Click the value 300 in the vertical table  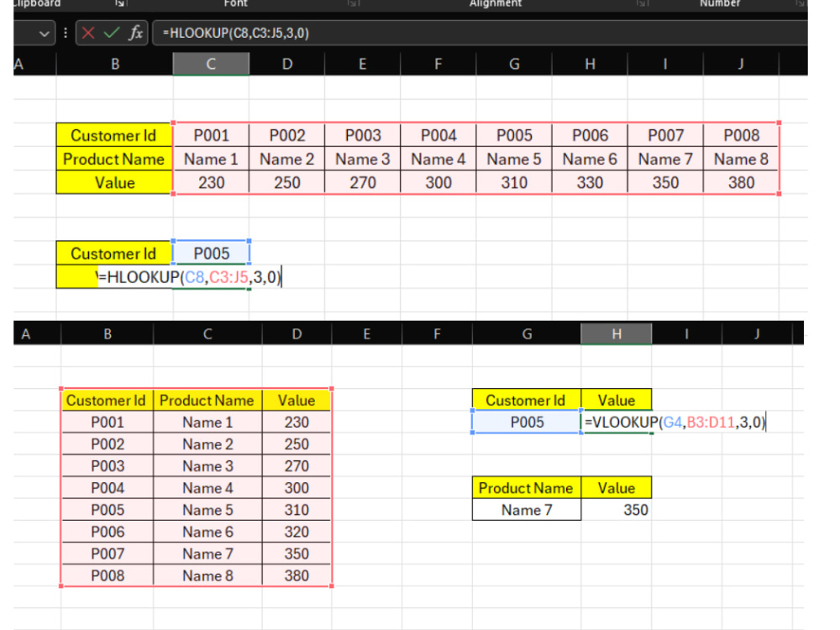[297, 488]
